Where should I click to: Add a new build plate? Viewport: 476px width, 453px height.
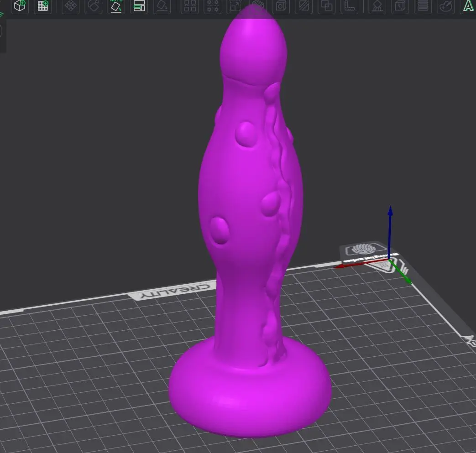(43, 6)
